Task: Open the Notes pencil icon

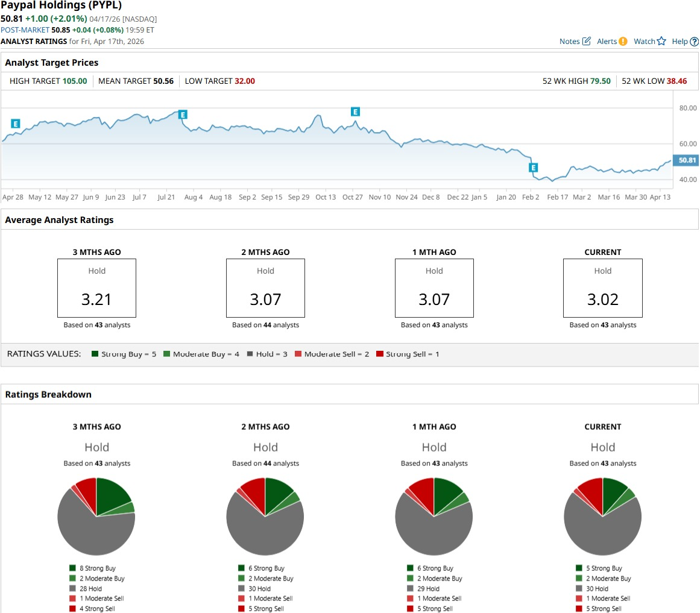Action: [587, 41]
